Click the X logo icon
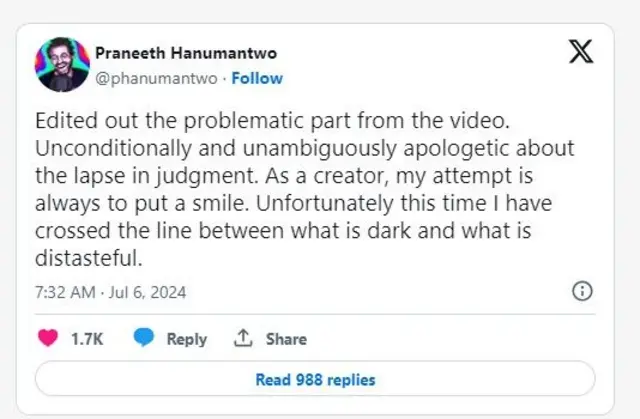640x419 pixels. click(581, 53)
